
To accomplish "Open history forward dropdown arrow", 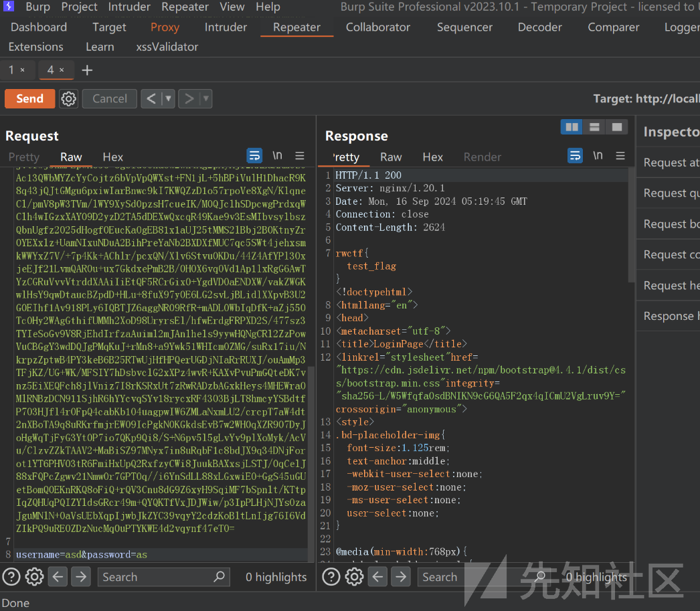I will (x=206, y=98).
